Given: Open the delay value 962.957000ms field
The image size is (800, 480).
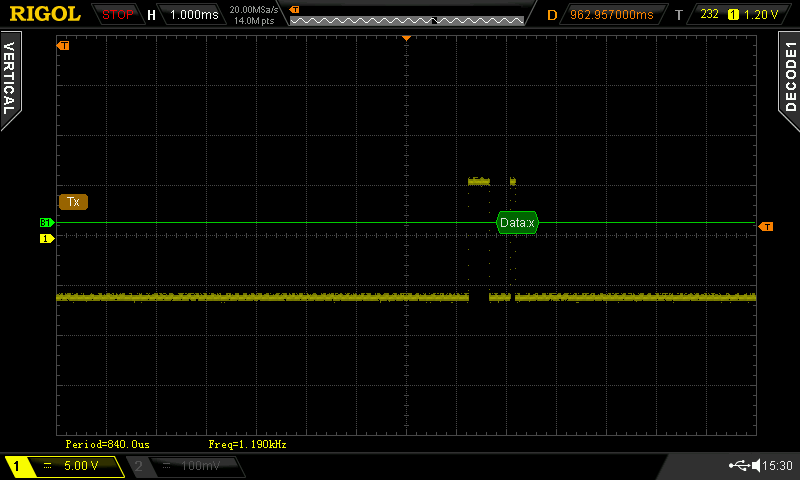Looking at the screenshot, I should pos(611,15).
